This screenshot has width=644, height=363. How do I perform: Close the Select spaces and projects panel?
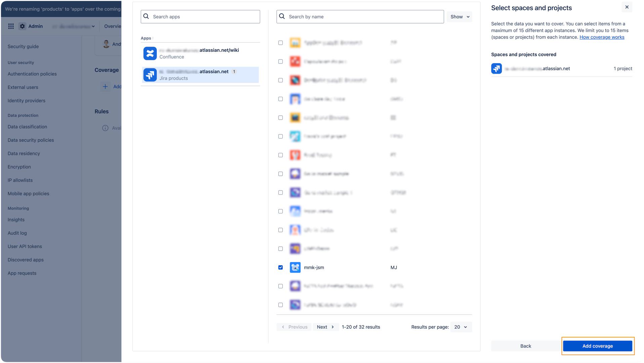627,7
